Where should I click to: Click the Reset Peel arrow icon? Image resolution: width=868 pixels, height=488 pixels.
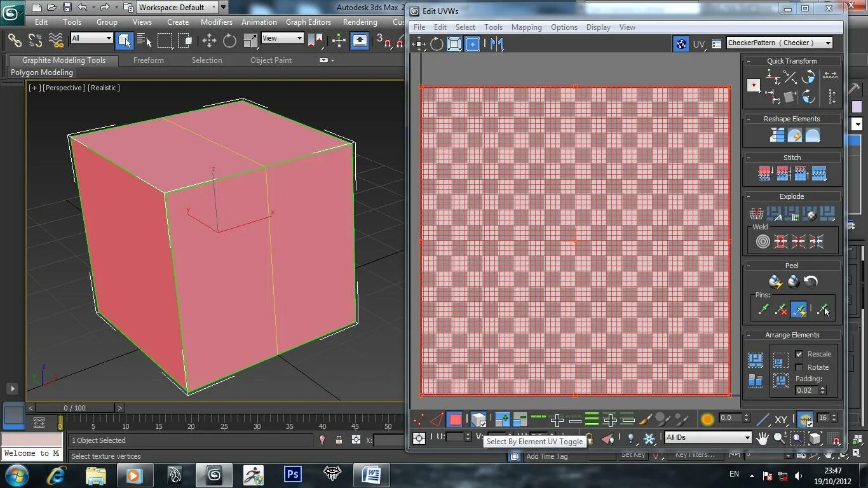[811, 281]
